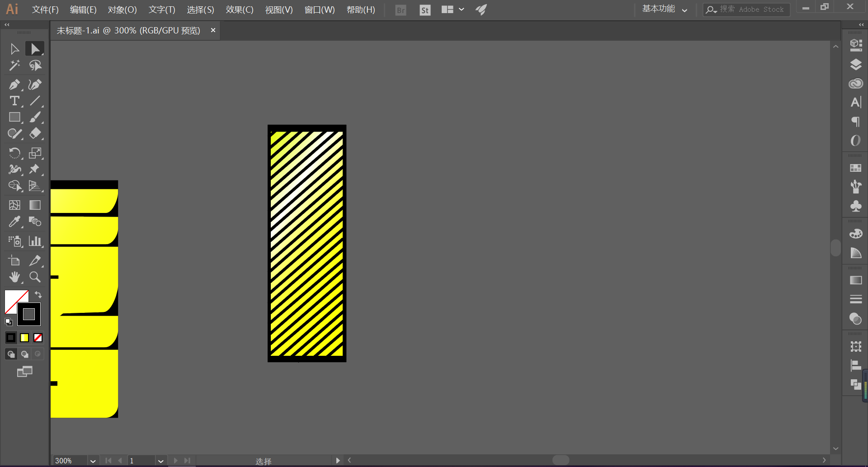Select the Direct Selection tool
868x467 pixels.
tap(35, 49)
